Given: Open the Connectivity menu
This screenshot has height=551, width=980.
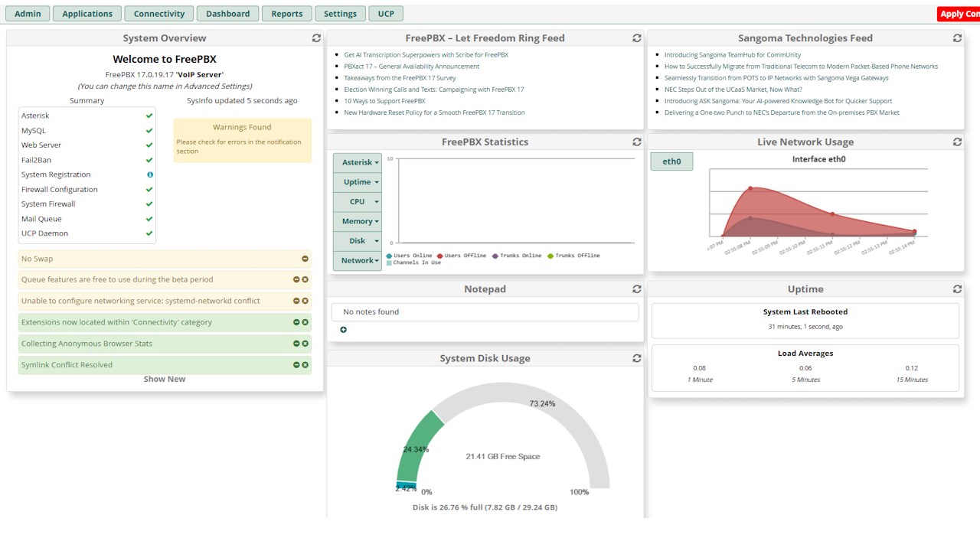Looking at the screenshot, I should tap(159, 14).
